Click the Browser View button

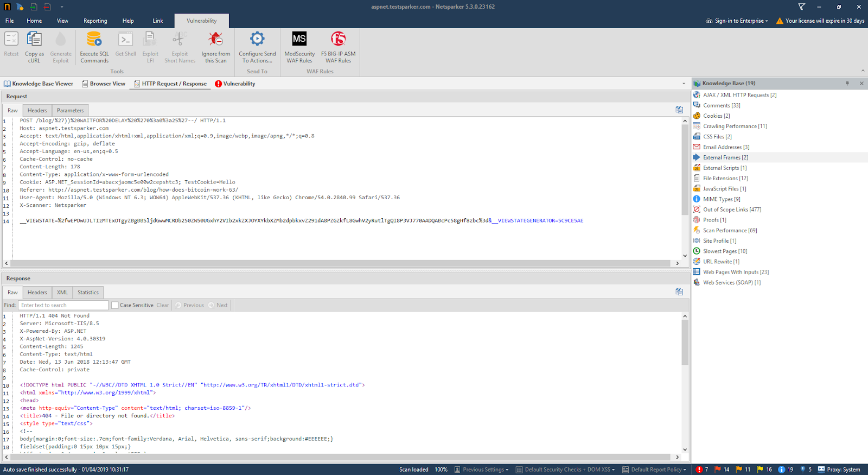104,84
